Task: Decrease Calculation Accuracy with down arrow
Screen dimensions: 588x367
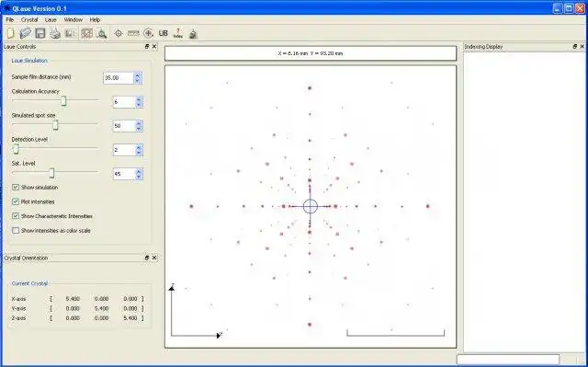Action: coord(139,104)
